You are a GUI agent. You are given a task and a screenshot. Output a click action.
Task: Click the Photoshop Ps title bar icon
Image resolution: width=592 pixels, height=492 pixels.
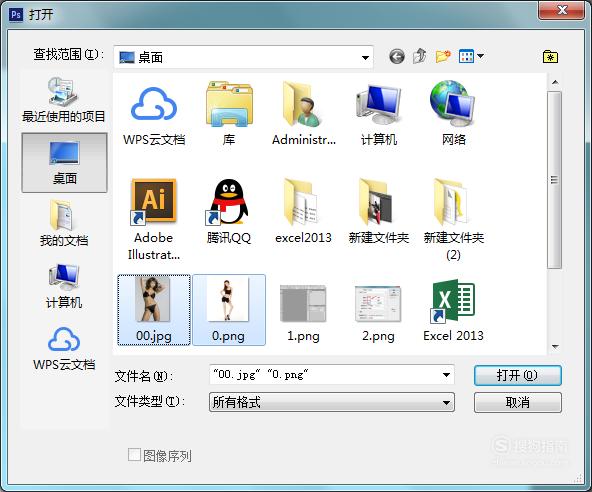click(x=16, y=15)
